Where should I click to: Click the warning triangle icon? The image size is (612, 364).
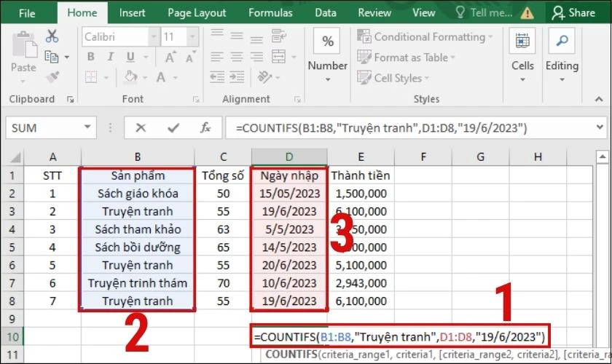coord(527,14)
